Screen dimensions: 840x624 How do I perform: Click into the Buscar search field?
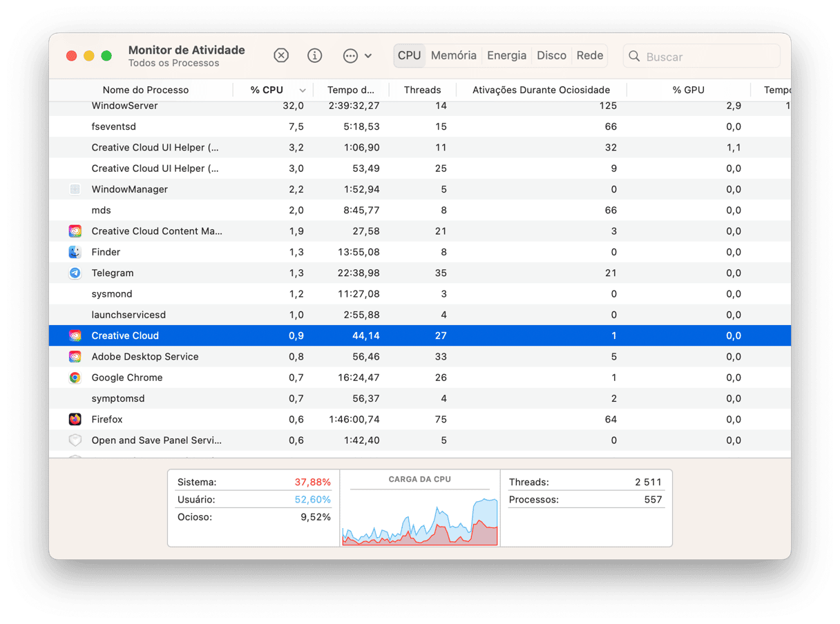(702, 57)
